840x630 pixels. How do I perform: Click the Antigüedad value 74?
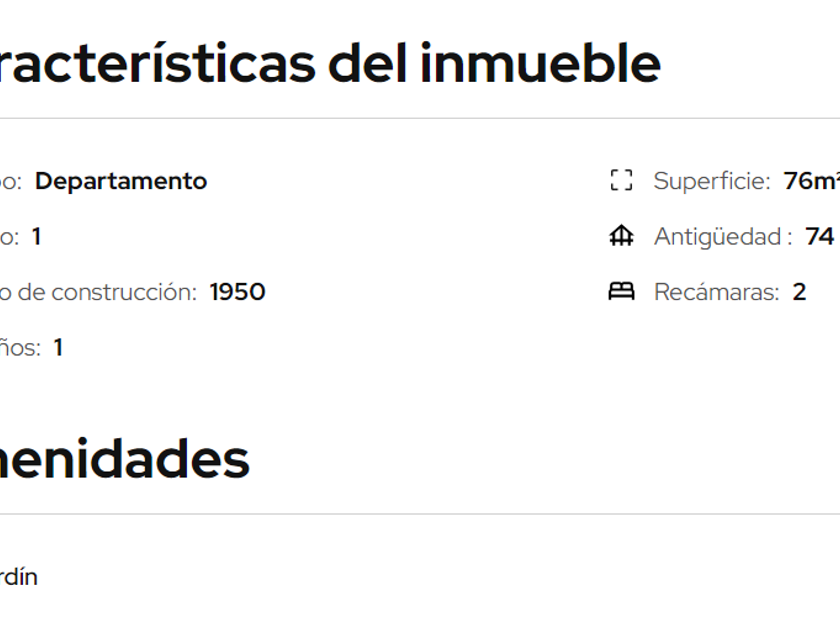pos(819,237)
